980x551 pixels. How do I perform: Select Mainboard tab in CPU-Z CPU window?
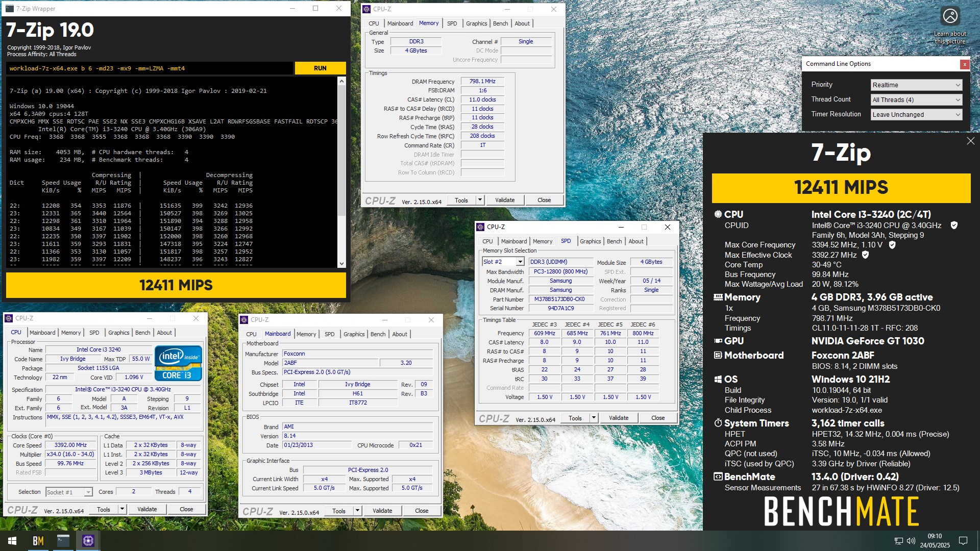point(42,333)
